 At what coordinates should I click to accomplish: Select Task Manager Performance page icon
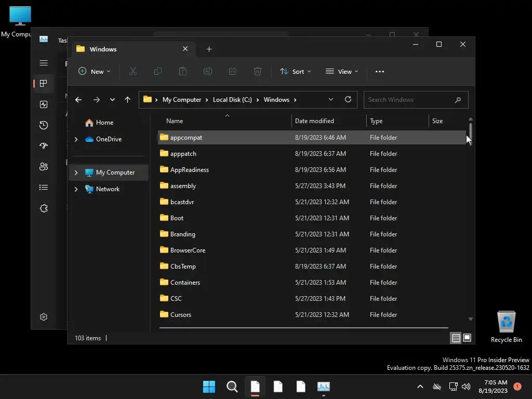[44, 104]
